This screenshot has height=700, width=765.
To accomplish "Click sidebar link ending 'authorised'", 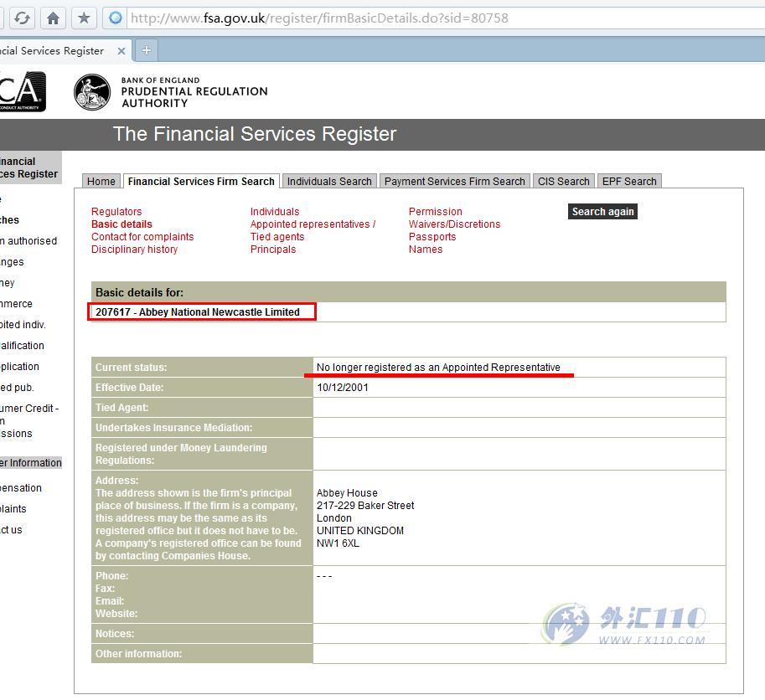I will pyautogui.click(x=28, y=241).
